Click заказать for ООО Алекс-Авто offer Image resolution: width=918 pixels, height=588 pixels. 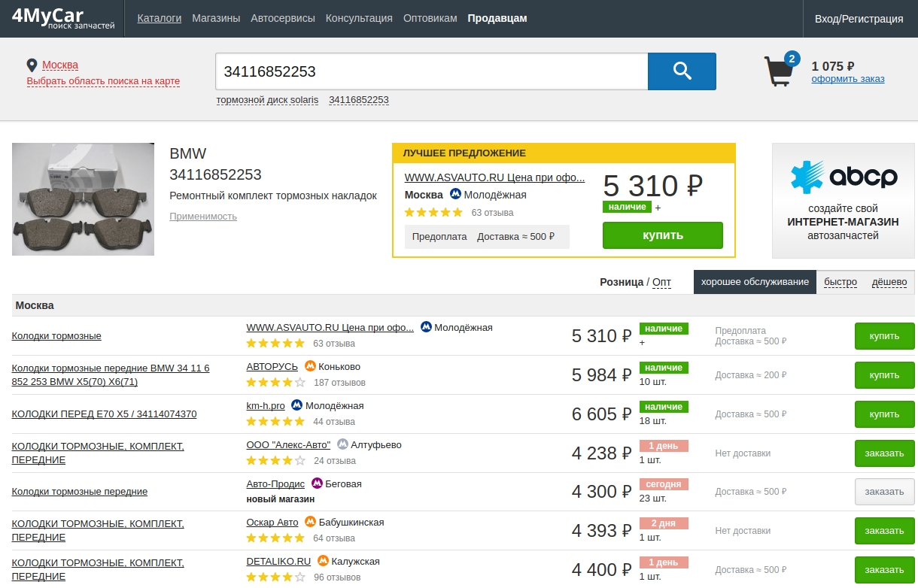pos(884,453)
